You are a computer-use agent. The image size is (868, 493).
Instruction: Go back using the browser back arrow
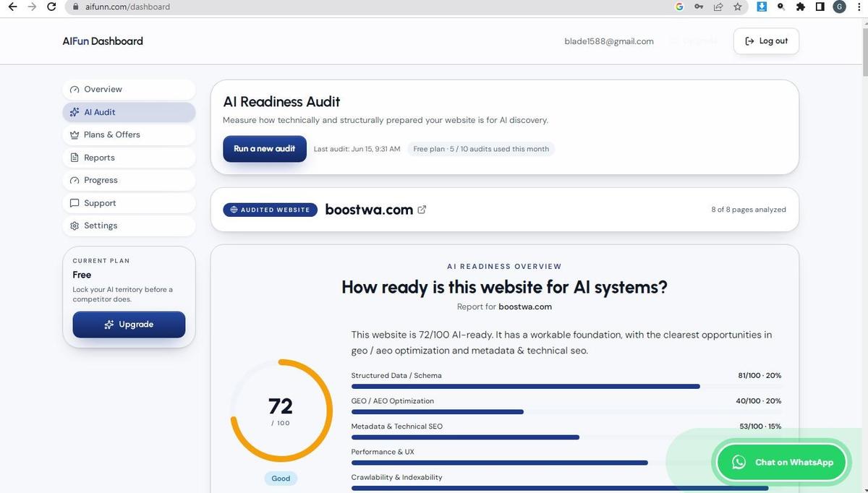(12, 7)
